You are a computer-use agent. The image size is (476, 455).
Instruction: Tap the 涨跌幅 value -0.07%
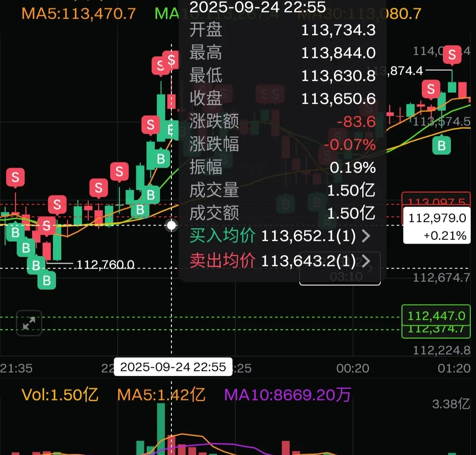350,145
